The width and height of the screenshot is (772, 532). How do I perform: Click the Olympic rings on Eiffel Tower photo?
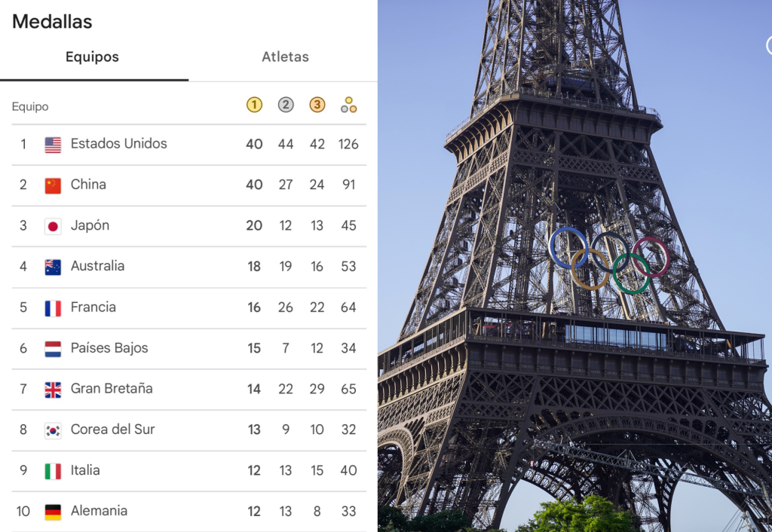(609, 260)
